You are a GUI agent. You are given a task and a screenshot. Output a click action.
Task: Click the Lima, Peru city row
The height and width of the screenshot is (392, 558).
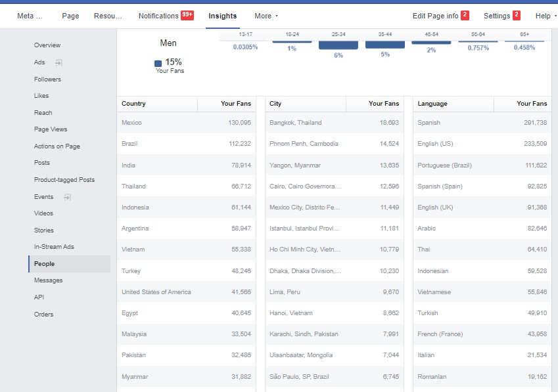click(334, 292)
